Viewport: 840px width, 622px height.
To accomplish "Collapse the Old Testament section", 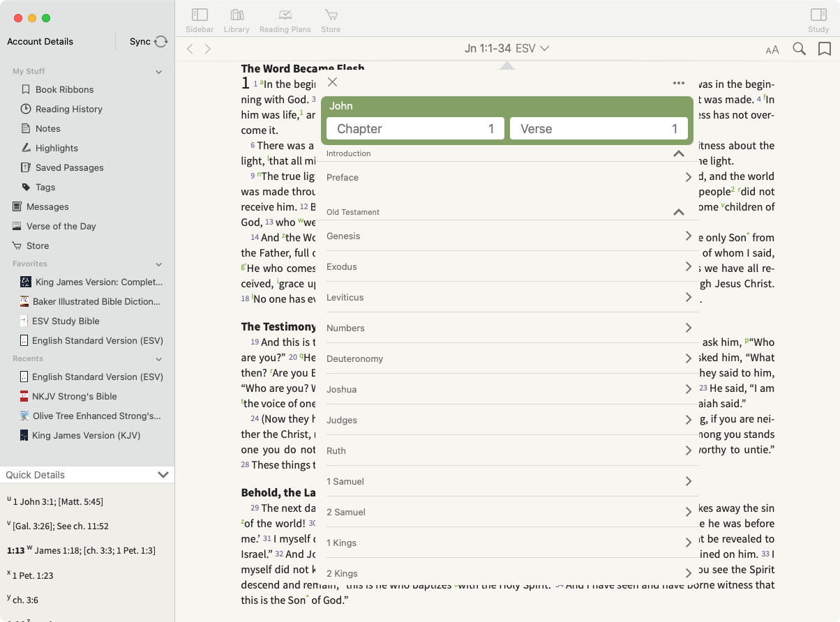I will pos(678,212).
